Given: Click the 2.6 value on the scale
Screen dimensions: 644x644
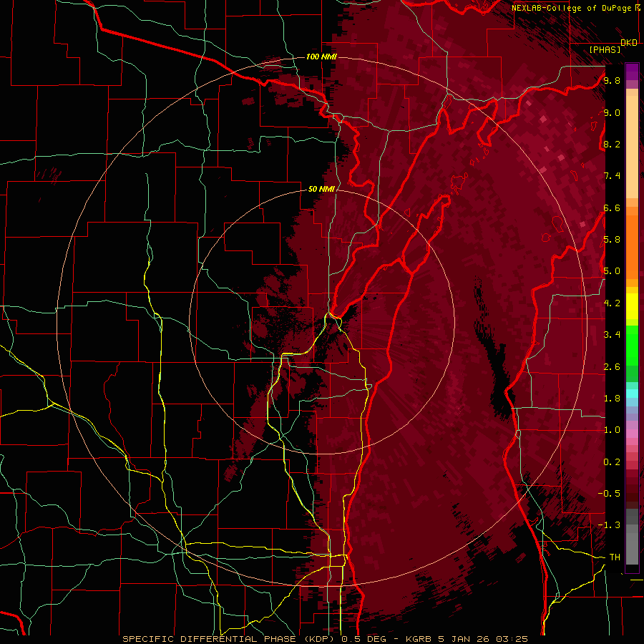Looking at the screenshot, I should [x=612, y=366].
